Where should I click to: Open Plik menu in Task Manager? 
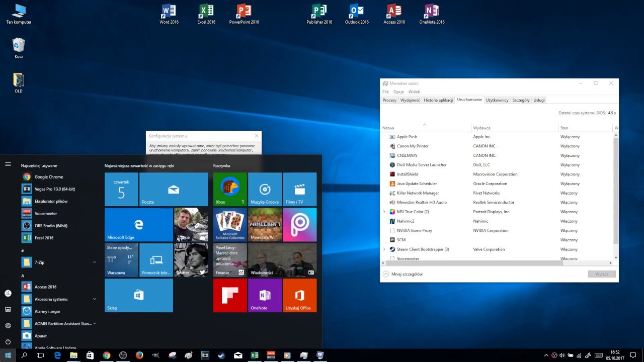[385, 92]
